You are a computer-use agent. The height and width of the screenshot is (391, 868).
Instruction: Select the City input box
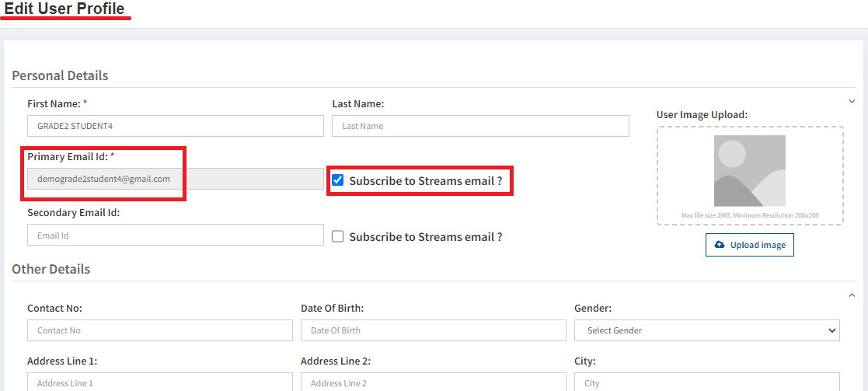coord(706,382)
